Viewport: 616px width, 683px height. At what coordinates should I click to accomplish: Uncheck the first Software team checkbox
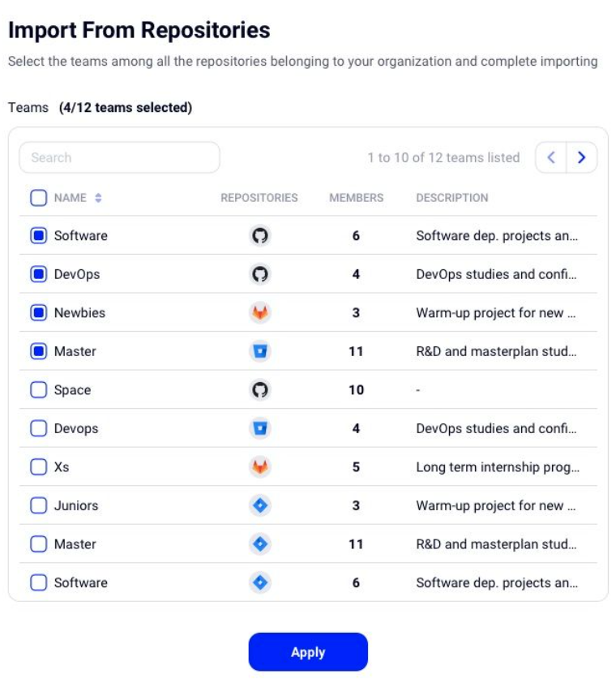click(39, 236)
